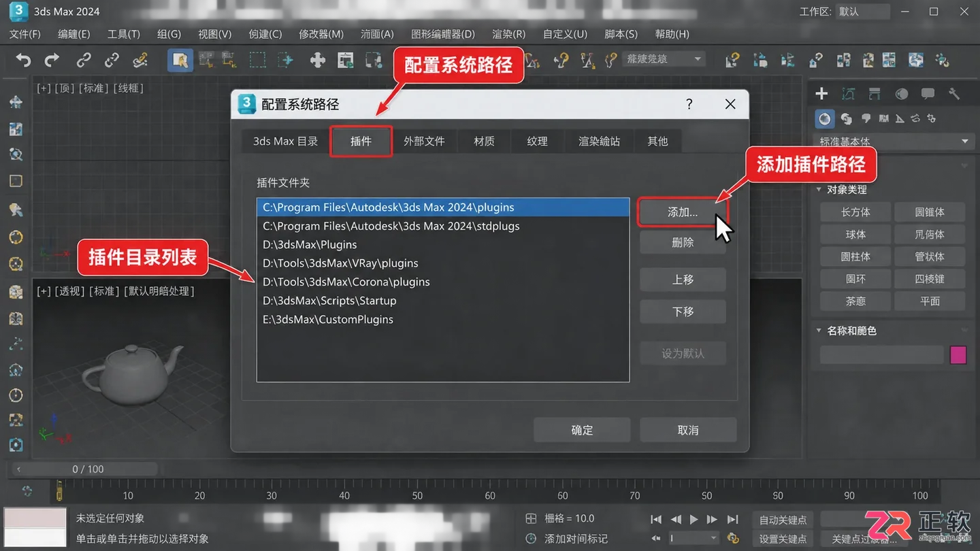Viewport: 980px width, 551px height.
Task: Select the Move cross-arrows tool
Action: [x=318, y=61]
